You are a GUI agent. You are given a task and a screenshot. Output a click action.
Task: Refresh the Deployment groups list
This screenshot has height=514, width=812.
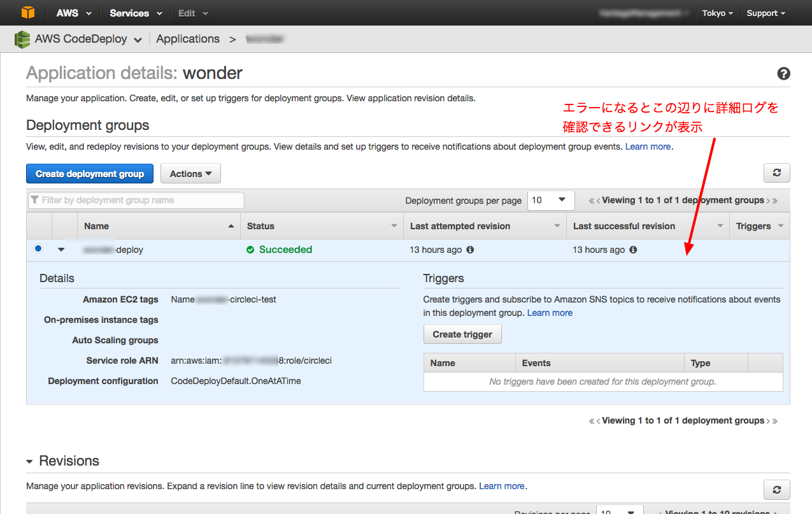(x=776, y=173)
